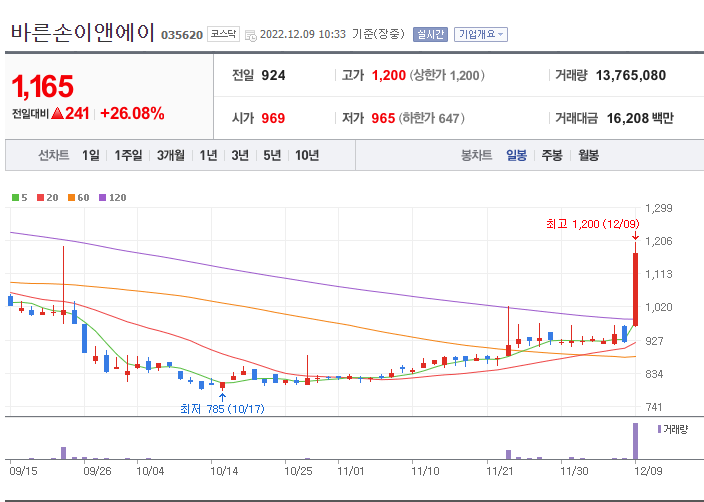Viewport: 704px width, 502px height.
Task: Open the 기업개요 dropdown
Action: coord(480,34)
